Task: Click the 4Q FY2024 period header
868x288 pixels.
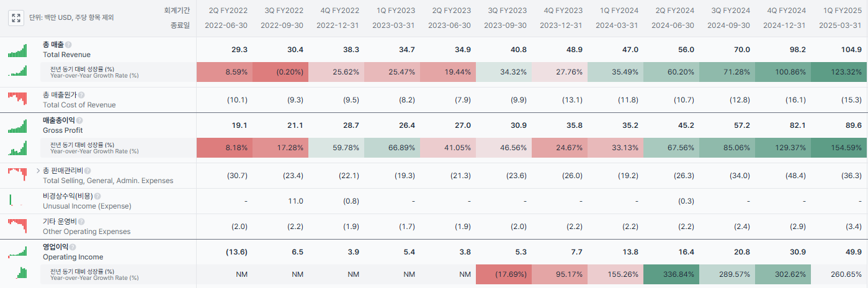Action: (786, 11)
